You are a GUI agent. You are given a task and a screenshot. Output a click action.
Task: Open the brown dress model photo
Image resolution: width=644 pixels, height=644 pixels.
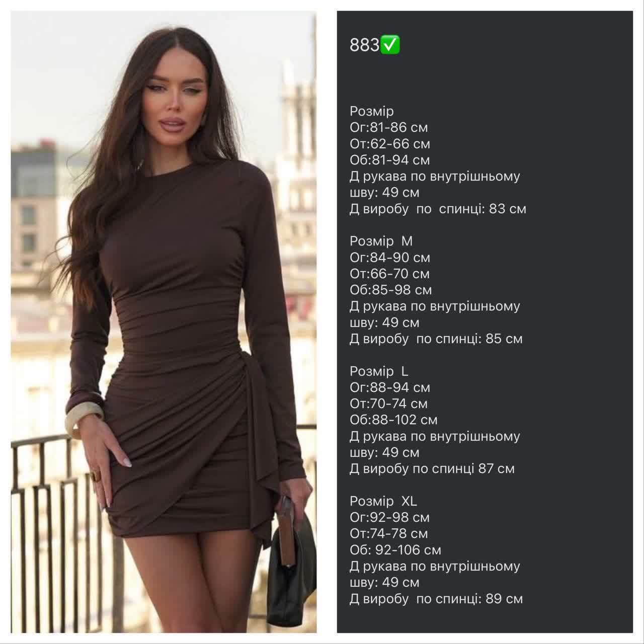(164, 322)
